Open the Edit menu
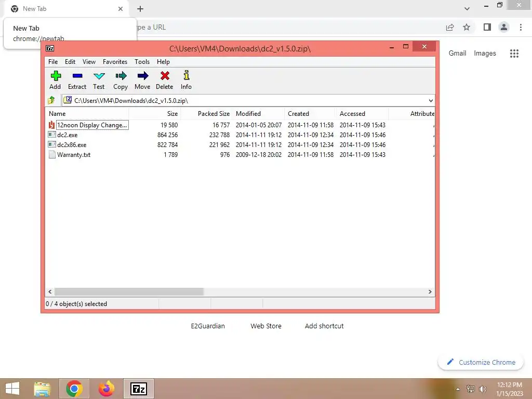 click(70, 62)
